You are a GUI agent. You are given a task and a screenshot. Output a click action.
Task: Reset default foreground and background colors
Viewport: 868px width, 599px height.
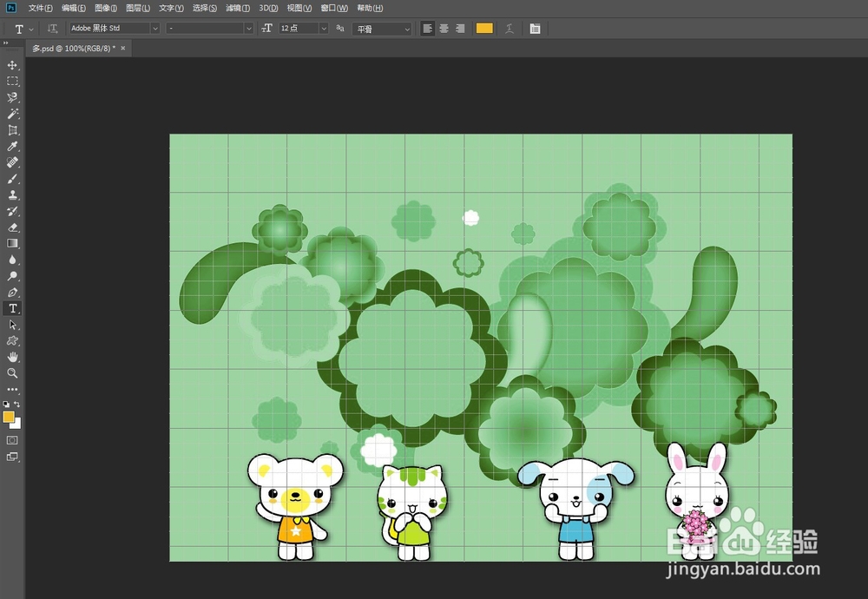tap(6, 405)
